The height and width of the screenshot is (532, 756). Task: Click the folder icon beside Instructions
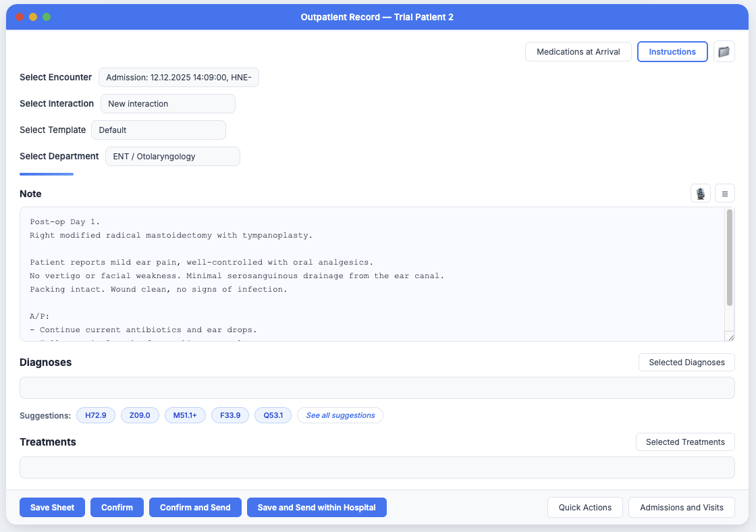724,52
